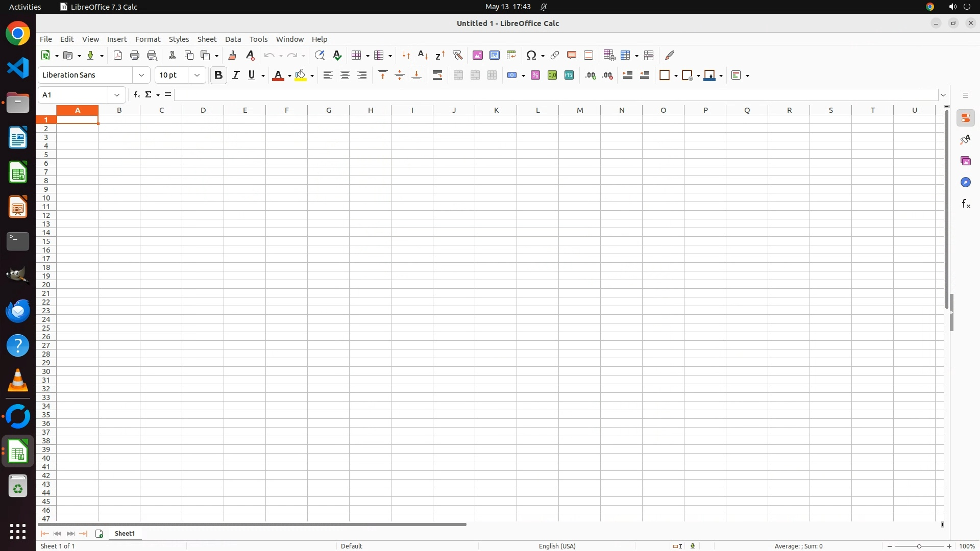The image size is (980, 551).
Task: Open the Functions sidebar panel
Action: tap(966, 204)
